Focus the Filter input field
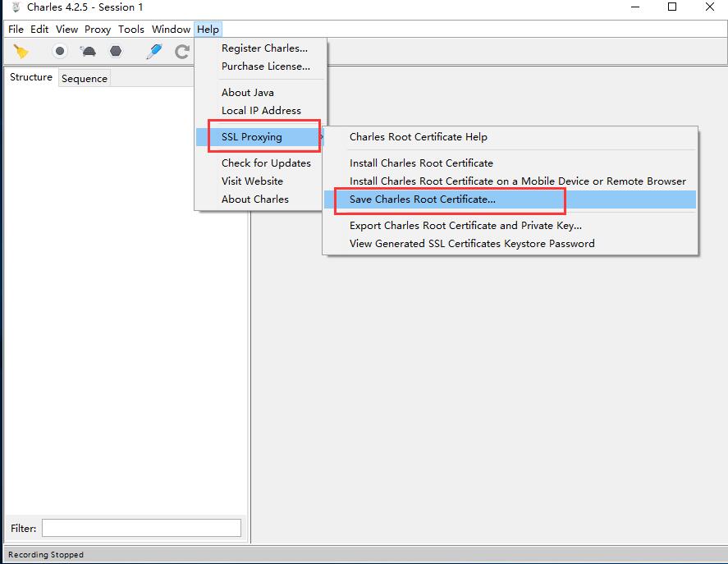Screen dimensions: 728x564 tap(142, 528)
